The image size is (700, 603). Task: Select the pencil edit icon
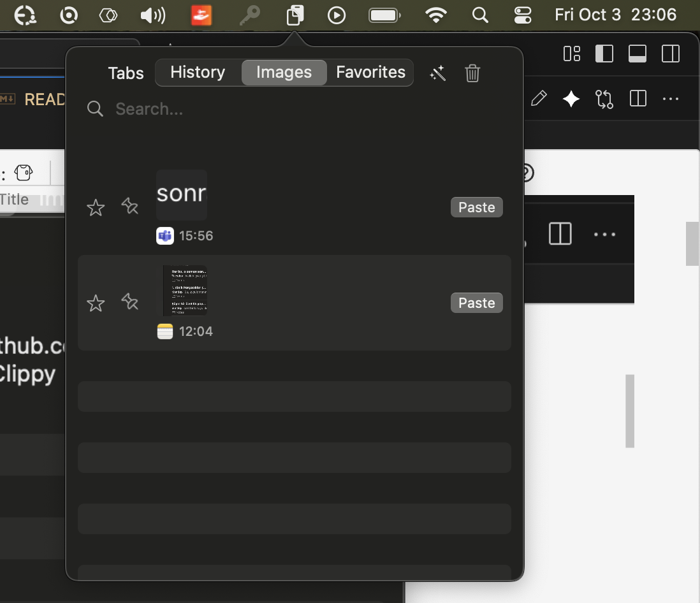[x=539, y=99]
